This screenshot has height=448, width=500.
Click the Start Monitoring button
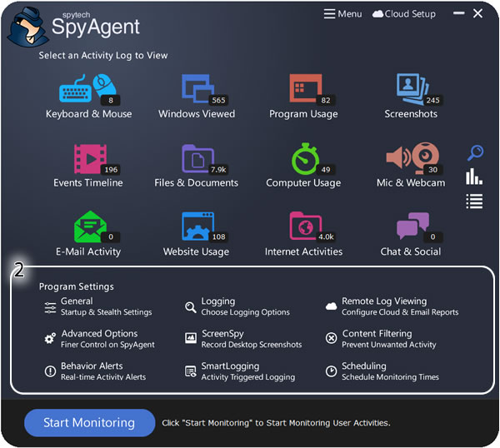coord(90,423)
